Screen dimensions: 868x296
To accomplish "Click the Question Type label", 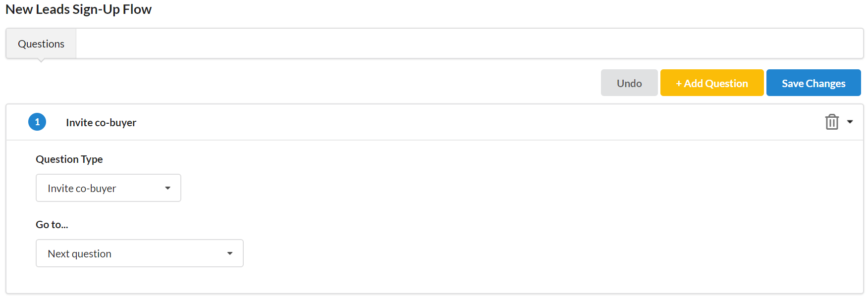I will pyautogui.click(x=69, y=159).
